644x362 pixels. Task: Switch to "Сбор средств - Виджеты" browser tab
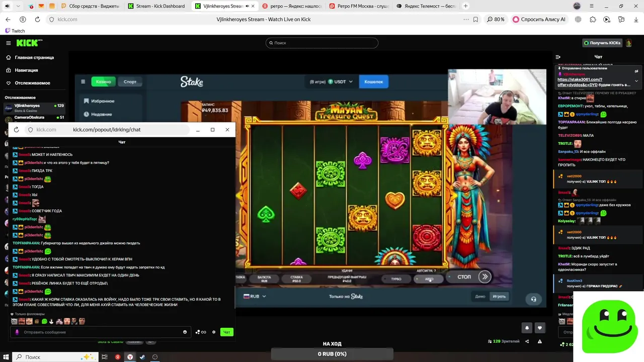tap(90, 6)
